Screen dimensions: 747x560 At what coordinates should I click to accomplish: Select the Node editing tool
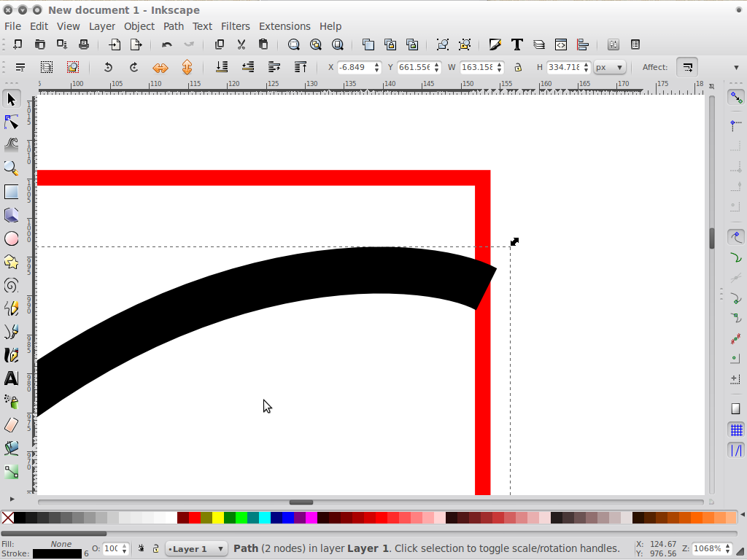click(x=11, y=122)
